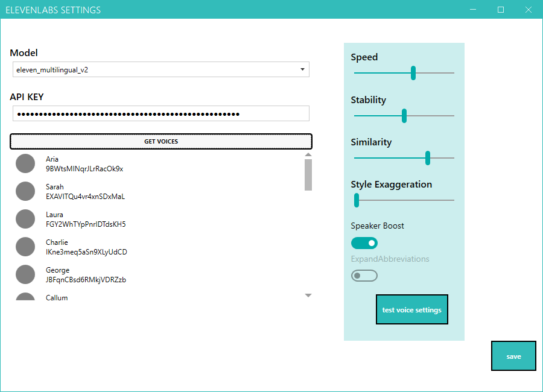Click the George voice name
The height and width of the screenshot is (392, 543).
(57, 270)
